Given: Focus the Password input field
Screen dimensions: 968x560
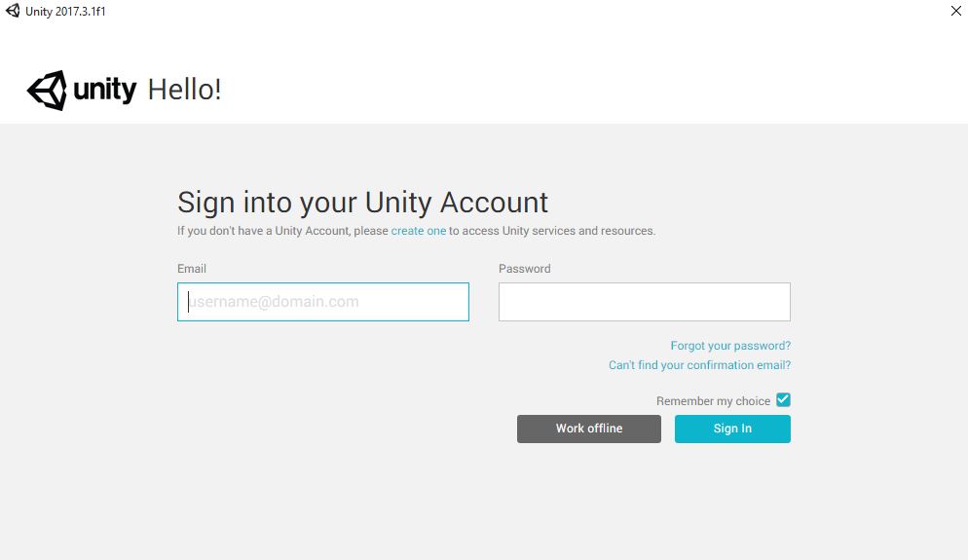Looking at the screenshot, I should click(x=645, y=302).
